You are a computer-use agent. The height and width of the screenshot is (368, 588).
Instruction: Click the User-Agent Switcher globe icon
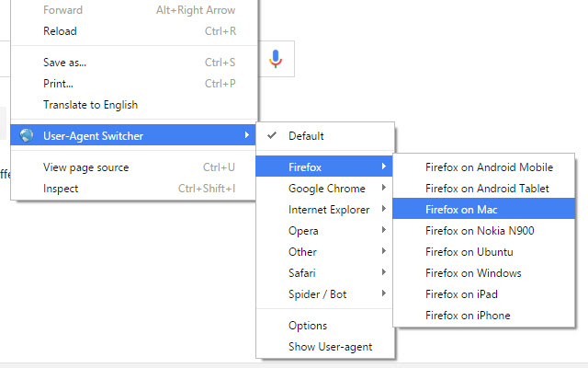click(27, 136)
